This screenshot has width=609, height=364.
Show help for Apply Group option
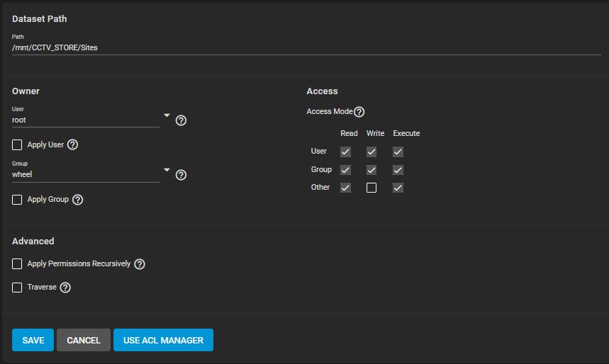[x=78, y=200]
